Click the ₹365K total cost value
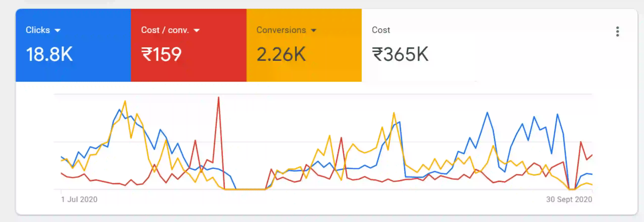The width and height of the screenshot is (644, 222). pos(400,54)
